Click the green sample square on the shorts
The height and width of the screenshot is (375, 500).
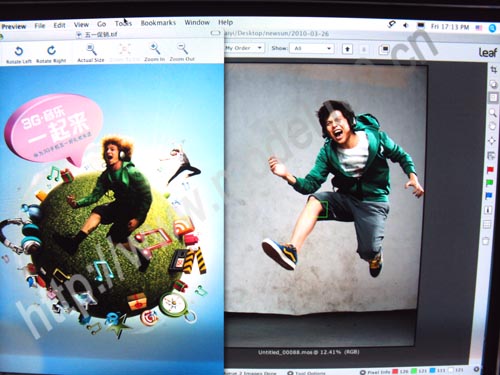[322, 210]
